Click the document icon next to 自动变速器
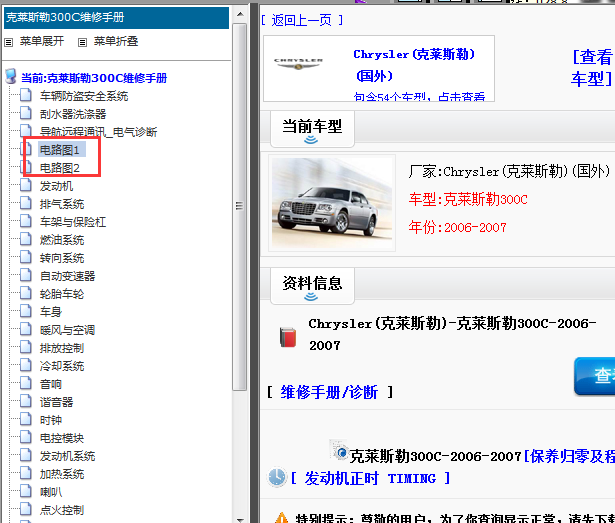The width and height of the screenshot is (615, 523). point(26,275)
